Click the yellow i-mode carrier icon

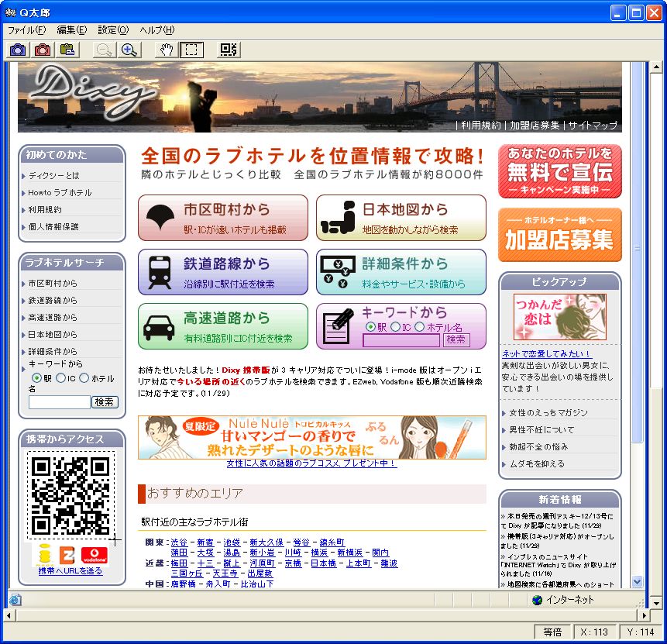pyautogui.click(x=44, y=555)
